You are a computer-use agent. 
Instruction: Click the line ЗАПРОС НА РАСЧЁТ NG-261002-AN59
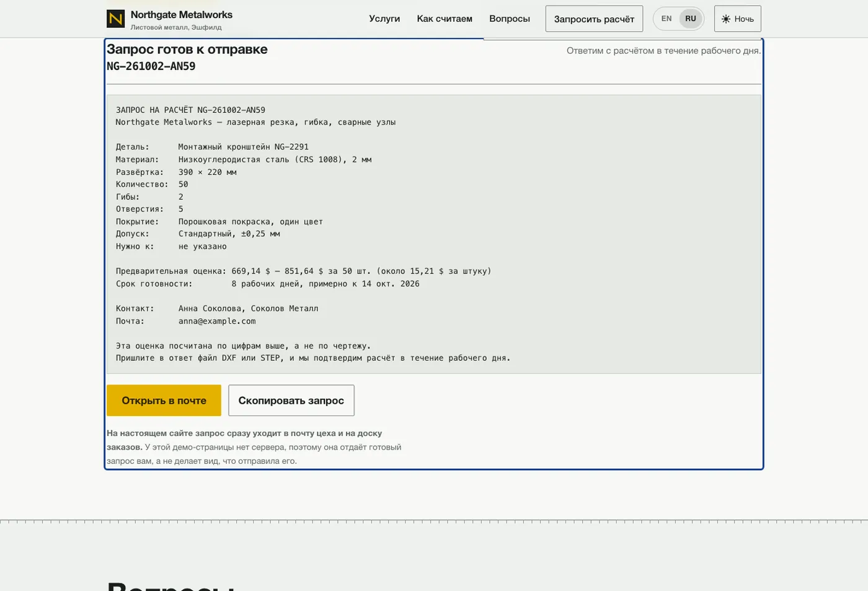190,110
